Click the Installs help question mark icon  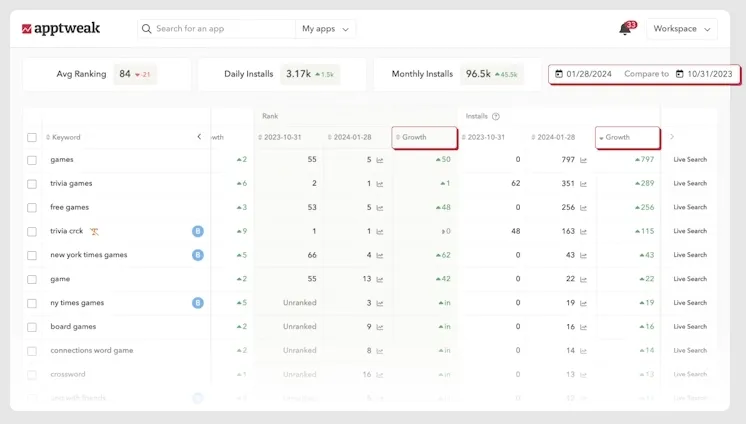click(x=496, y=116)
